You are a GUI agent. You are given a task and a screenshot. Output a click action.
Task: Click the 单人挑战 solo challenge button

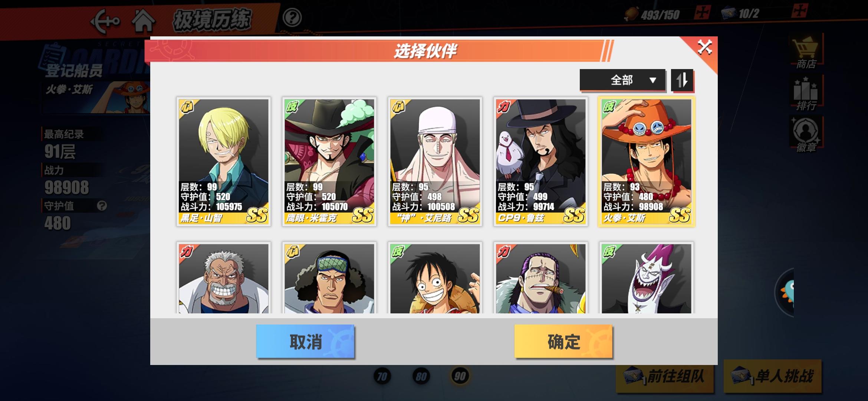tap(773, 376)
